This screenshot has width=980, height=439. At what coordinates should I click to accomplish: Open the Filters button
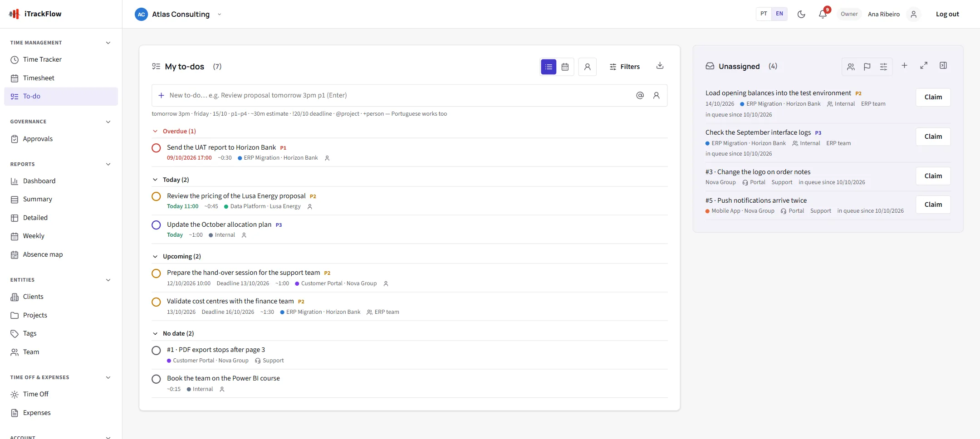[624, 67]
